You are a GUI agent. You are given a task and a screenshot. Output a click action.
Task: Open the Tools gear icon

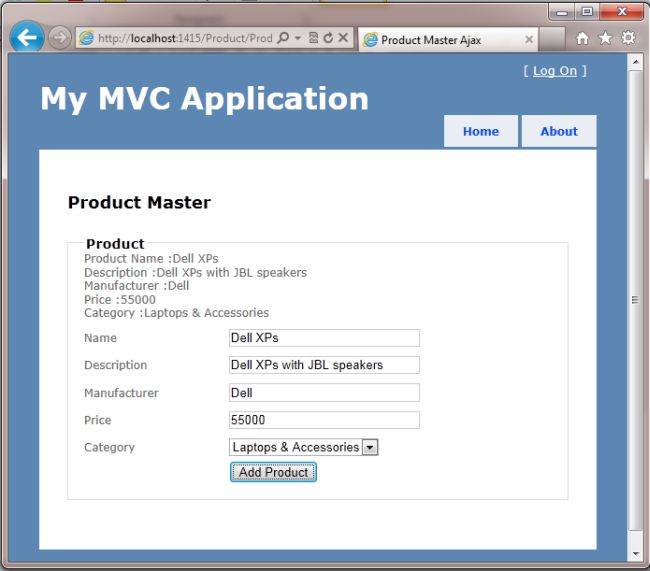click(628, 38)
